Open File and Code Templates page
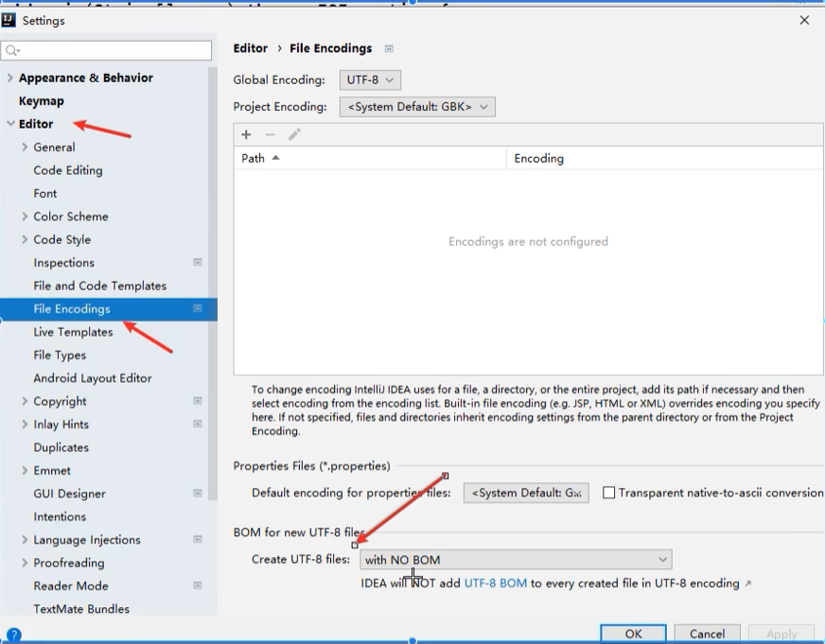825x644 pixels. coord(99,286)
